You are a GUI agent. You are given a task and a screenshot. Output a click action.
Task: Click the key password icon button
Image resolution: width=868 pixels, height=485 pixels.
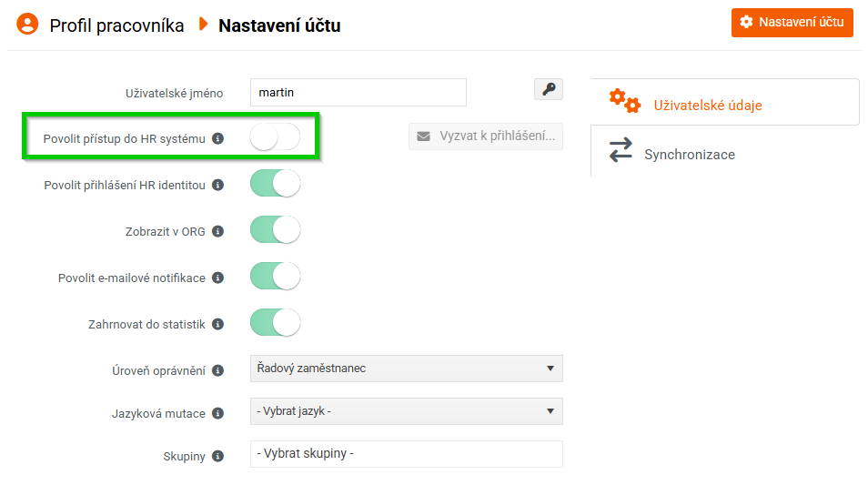pyautogui.click(x=548, y=89)
